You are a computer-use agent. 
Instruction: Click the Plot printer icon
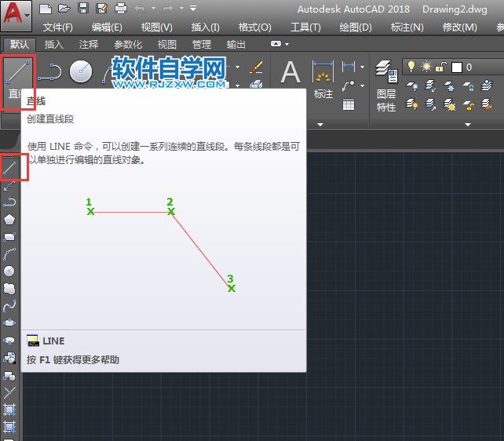coord(121,9)
